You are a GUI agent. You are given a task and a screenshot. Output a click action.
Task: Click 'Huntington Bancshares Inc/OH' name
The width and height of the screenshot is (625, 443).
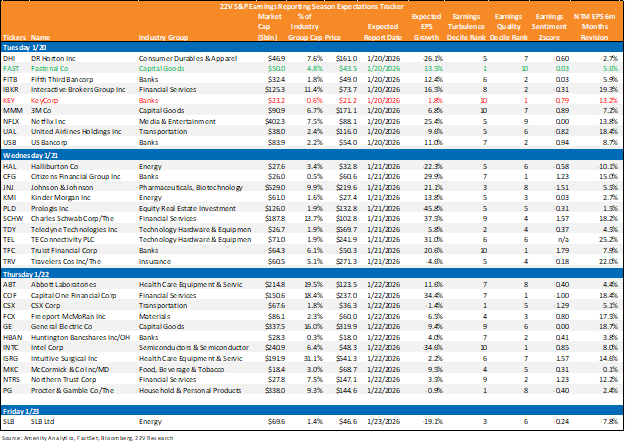[81, 337]
